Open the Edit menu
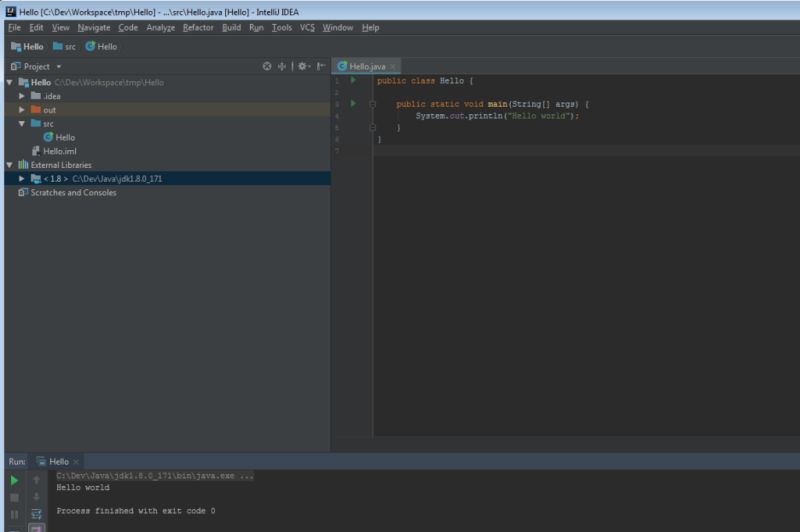The width and height of the screenshot is (800, 532). tap(36, 28)
